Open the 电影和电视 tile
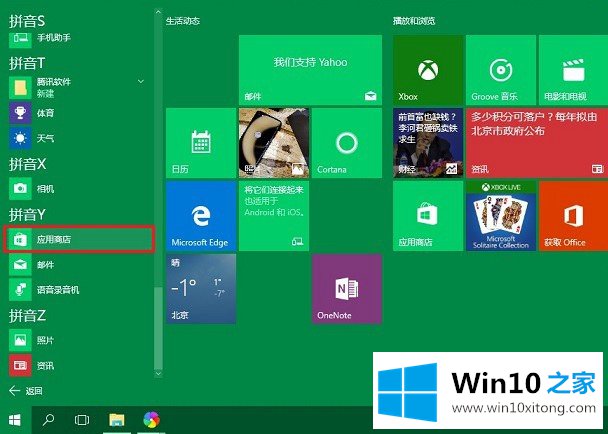The image size is (608, 434). click(573, 70)
